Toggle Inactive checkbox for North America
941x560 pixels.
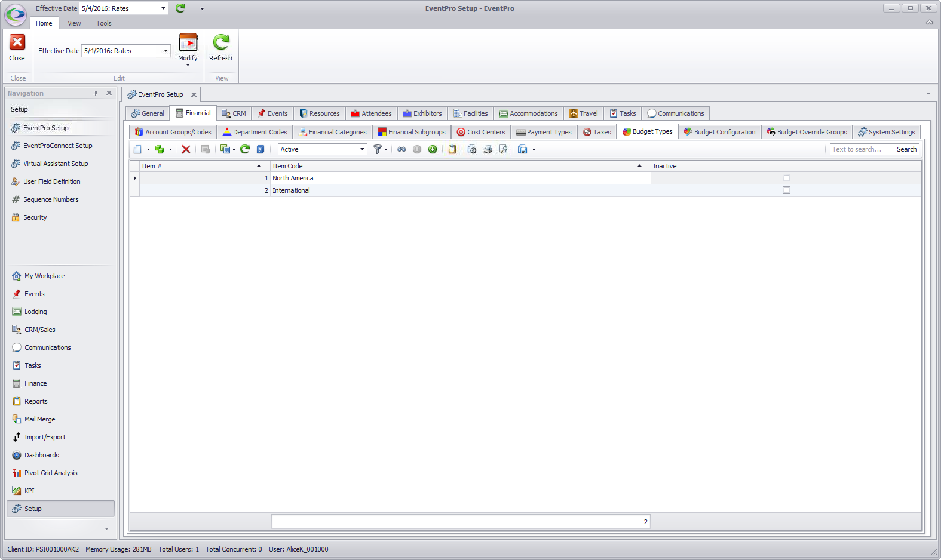tap(786, 178)
